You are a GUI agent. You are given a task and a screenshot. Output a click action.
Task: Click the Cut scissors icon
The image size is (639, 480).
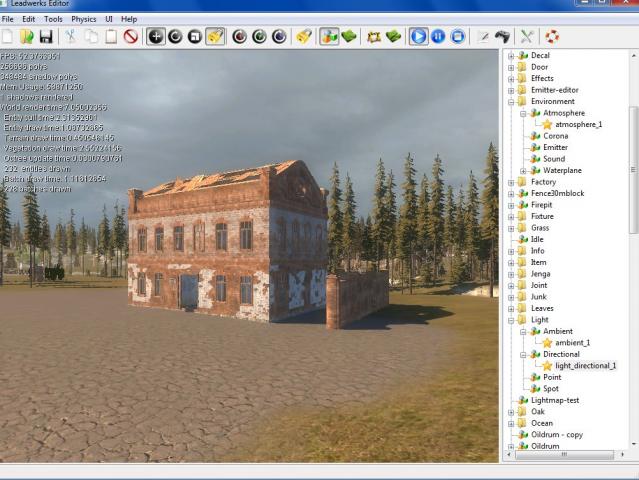pos(71,37)
